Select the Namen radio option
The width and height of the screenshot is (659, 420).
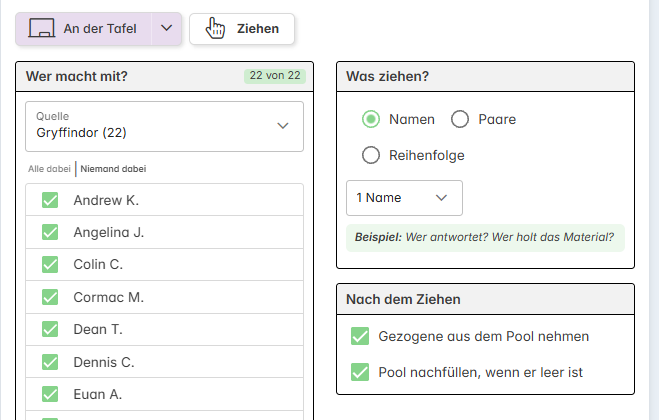click(371, 119)
